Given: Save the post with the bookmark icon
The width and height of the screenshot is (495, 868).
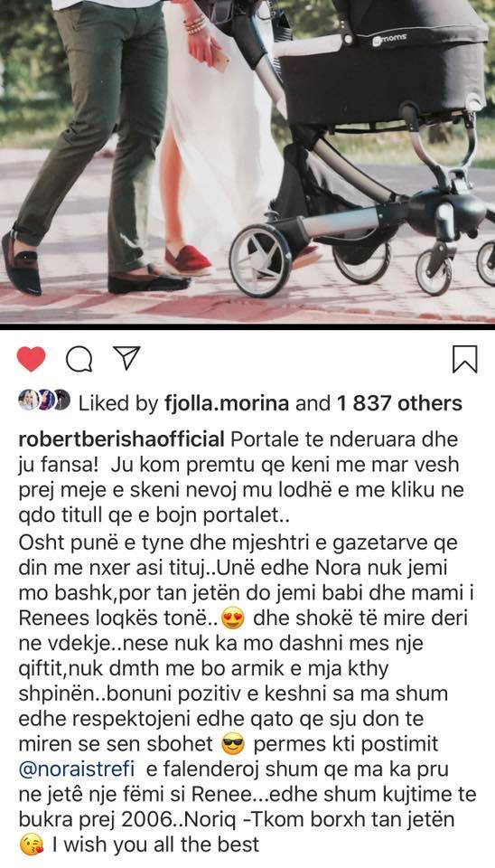Looking at the screenshot, I should (x=464, y=359).
